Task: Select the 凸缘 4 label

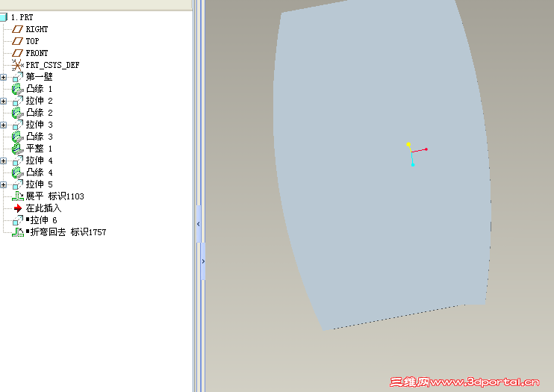Action: point(39,172)
